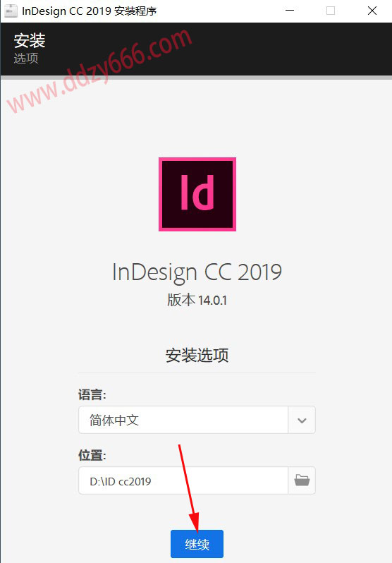
Task: Click the InDesign CC 2019 安装程序 window title
Action: [89, 11]
